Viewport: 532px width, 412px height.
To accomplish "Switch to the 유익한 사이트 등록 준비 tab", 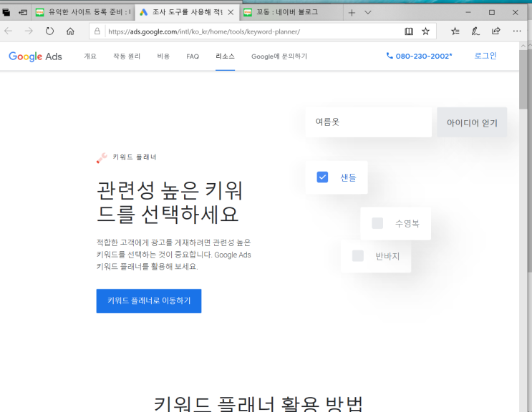I will click(83, 12).
